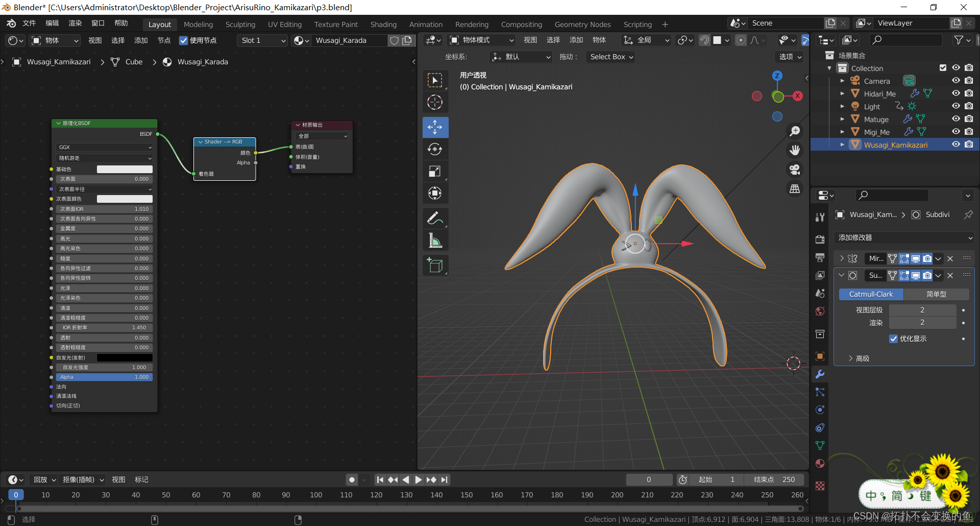The image size is (980, 526).
Task: Open the 渲染 menu
Action: tap(75, 23)
